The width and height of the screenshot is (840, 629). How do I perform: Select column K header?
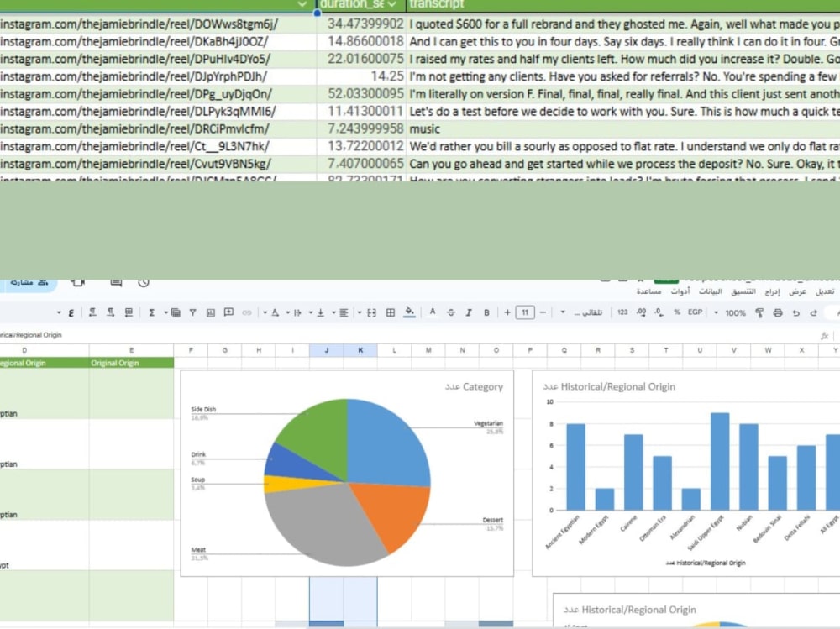(360, 350)
